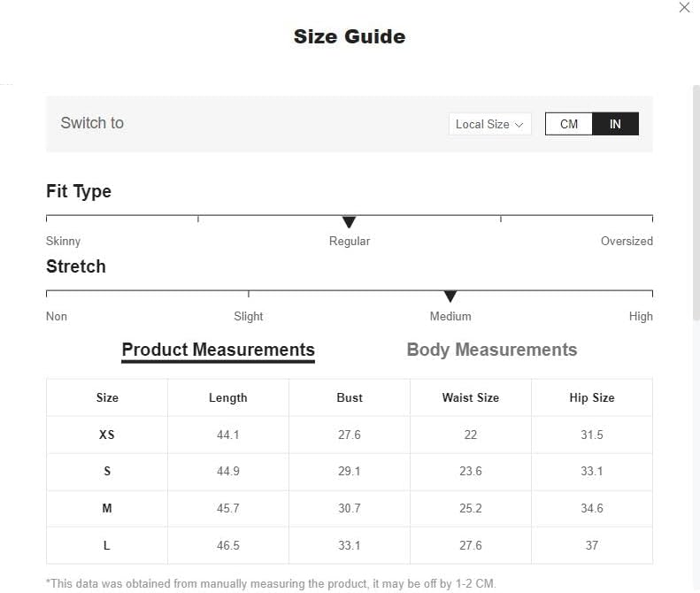Viewport: 700px width, 593px height.
Task: Open the Local Size dropdown
Action: coord(489,124)
